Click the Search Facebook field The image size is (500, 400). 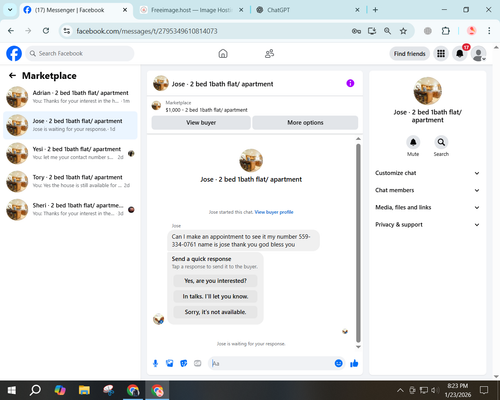80,53
